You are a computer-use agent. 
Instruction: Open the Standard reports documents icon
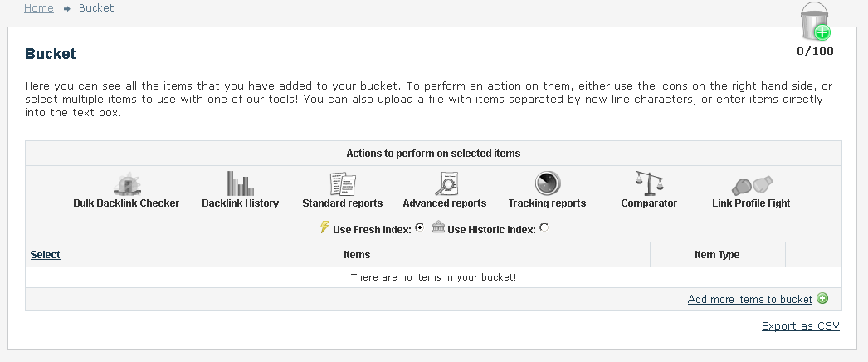343,183
